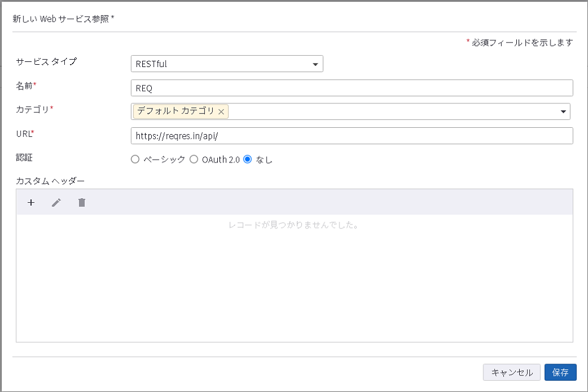Add a new custom header with the + icon

31,202
